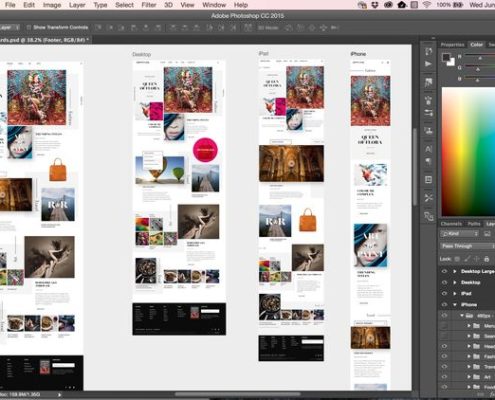
Task: Select the 3D pan mode icon
Action: (312, 28)
